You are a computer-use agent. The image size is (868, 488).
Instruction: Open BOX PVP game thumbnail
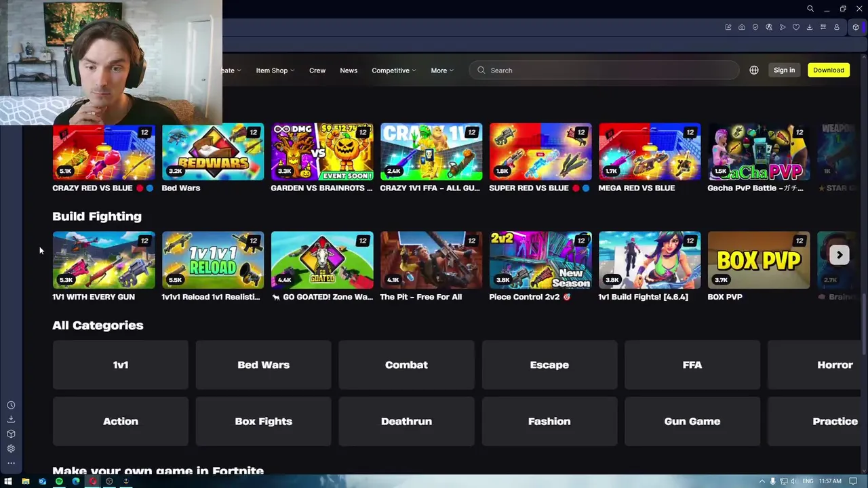pyautogui.click(x=759, y=260)
